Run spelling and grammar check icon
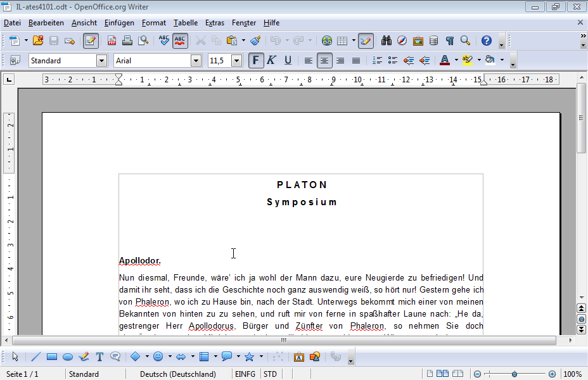Image resolution: width=588 pixels, height=380 pixels. click(x=164, y=41)
